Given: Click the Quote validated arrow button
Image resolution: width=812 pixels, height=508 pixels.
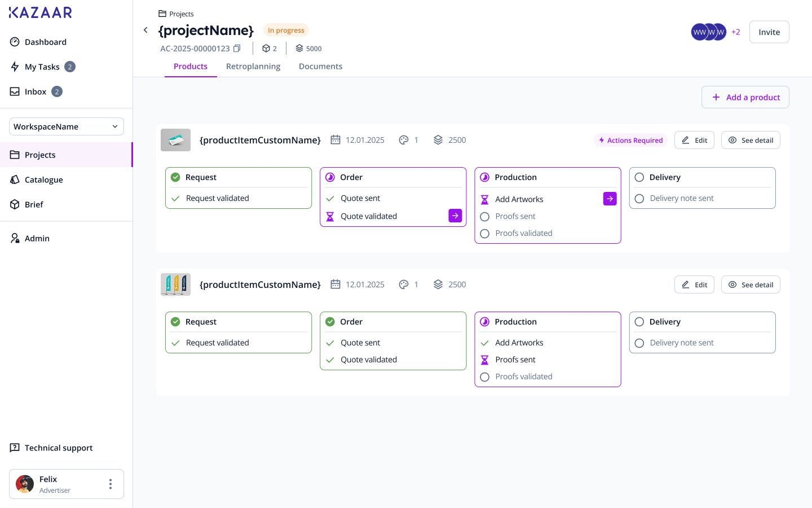Looking at the screenshot, I should [x=455, y=216].
